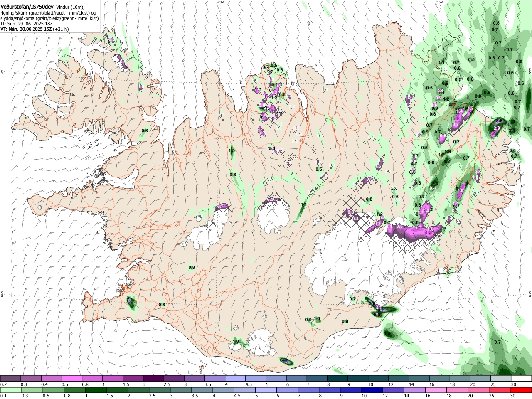The image size is (532, 399).
Task: Pick top-row legend swatch labeled 5
Action: coord(275,379)
